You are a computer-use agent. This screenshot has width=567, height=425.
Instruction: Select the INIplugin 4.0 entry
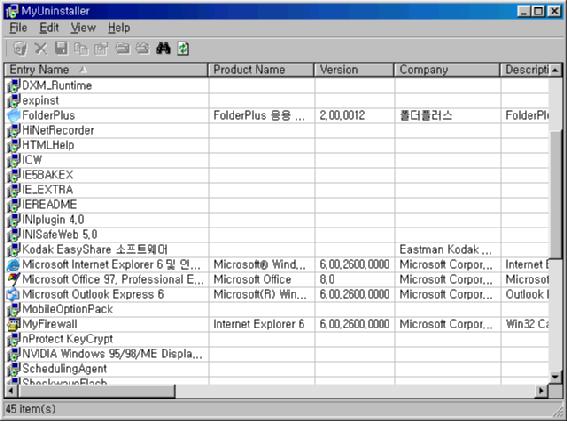point(53,220)
